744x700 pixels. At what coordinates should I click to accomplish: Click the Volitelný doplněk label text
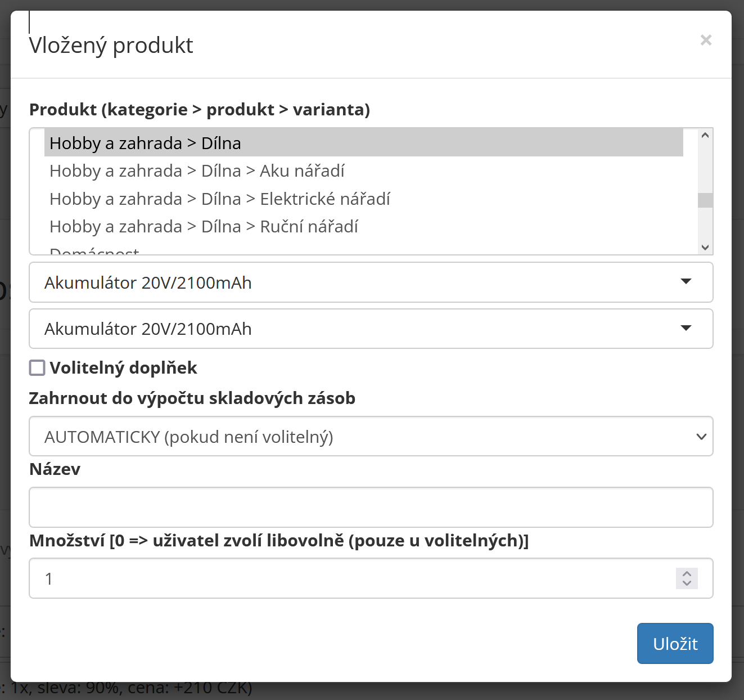(123, 368)
